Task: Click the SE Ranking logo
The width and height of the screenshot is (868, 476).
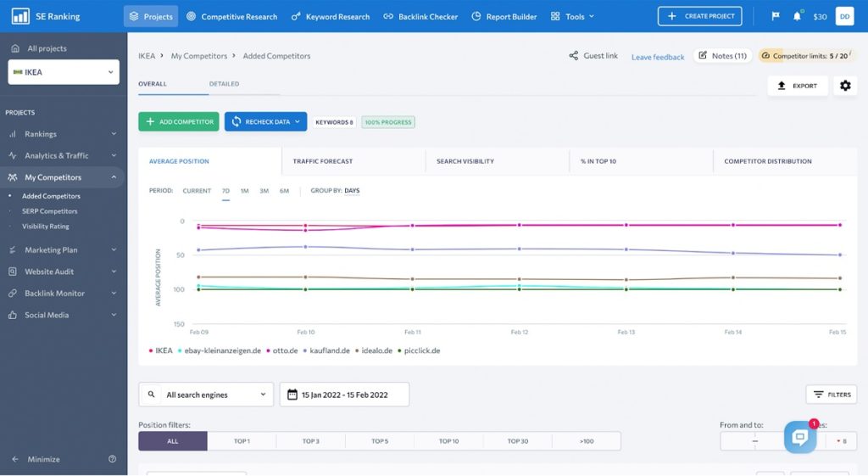Action: pos(46,16)
